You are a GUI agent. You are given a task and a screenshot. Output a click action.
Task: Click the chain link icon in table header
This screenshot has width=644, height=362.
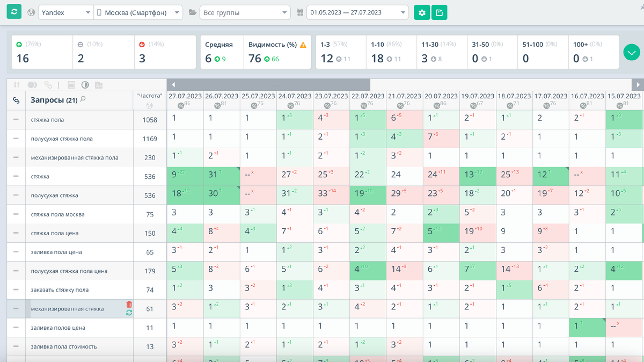(x=16, y=100)
